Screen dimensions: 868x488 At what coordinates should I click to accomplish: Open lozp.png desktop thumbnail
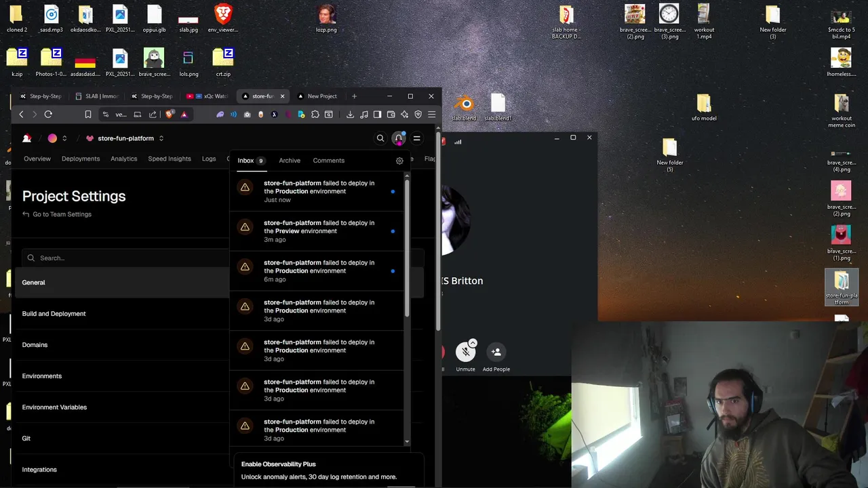pyautogui.click(x=326, y=18)
